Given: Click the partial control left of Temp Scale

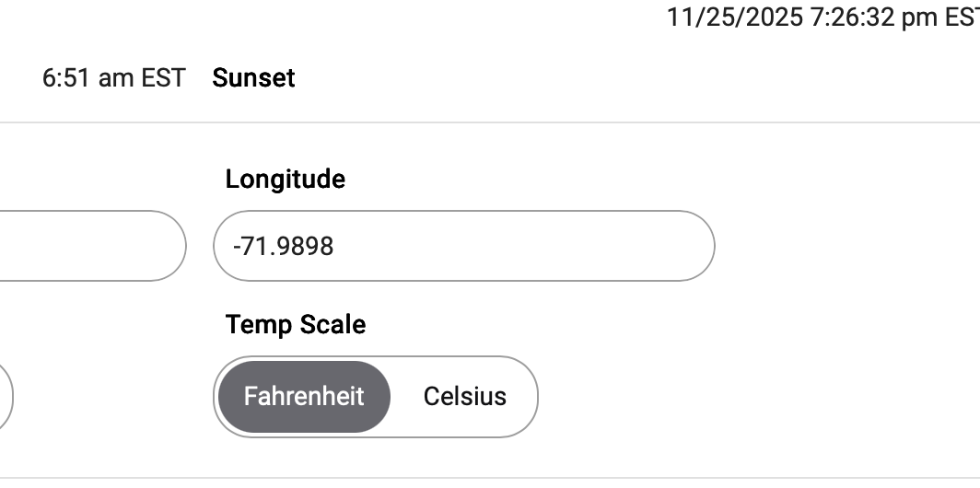Looking at the screenshot, I should (5, 397).
